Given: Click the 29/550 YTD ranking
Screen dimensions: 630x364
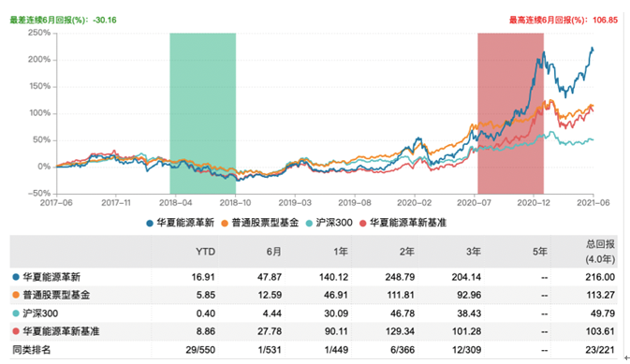Looking at the screenshot, I should coord(200,350).
